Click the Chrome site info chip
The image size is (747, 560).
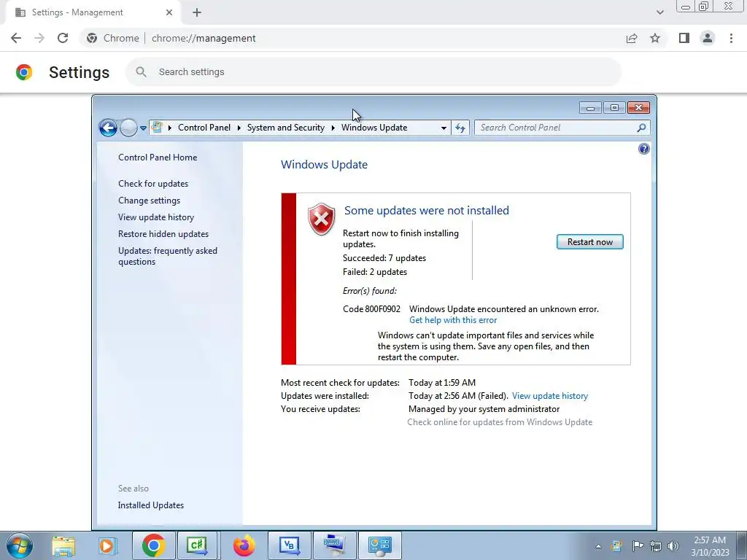114,38
